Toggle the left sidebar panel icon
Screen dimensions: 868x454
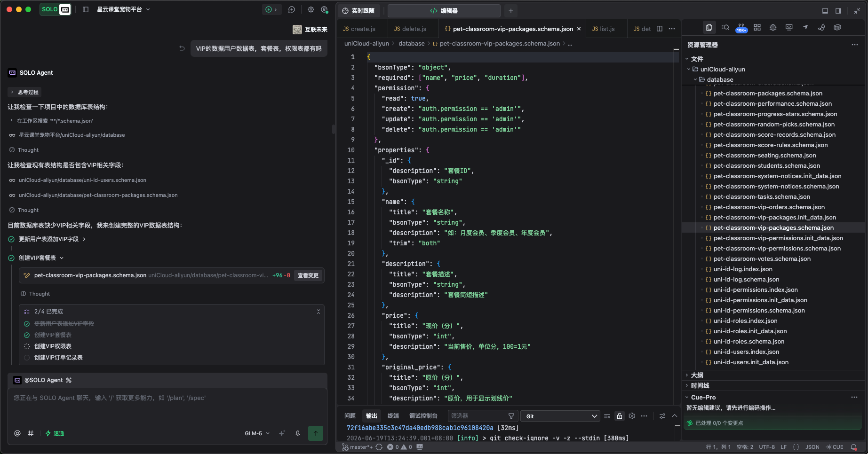86,9
